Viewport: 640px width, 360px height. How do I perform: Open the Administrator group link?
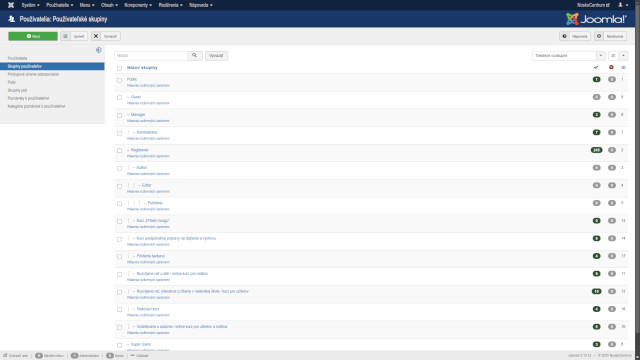click(147, 132)
